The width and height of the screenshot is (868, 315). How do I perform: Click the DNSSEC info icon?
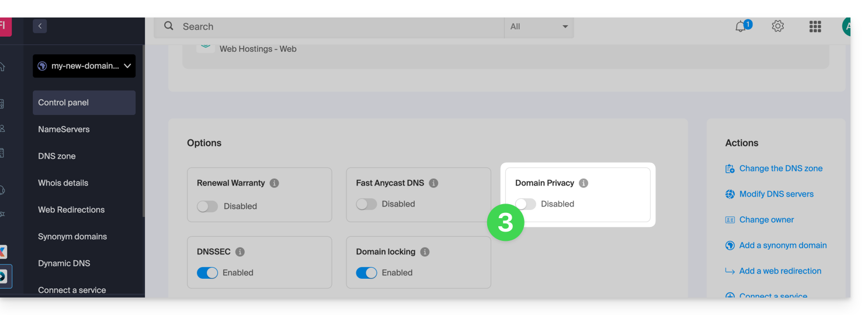pyautogui.click(x=240, y=252)
